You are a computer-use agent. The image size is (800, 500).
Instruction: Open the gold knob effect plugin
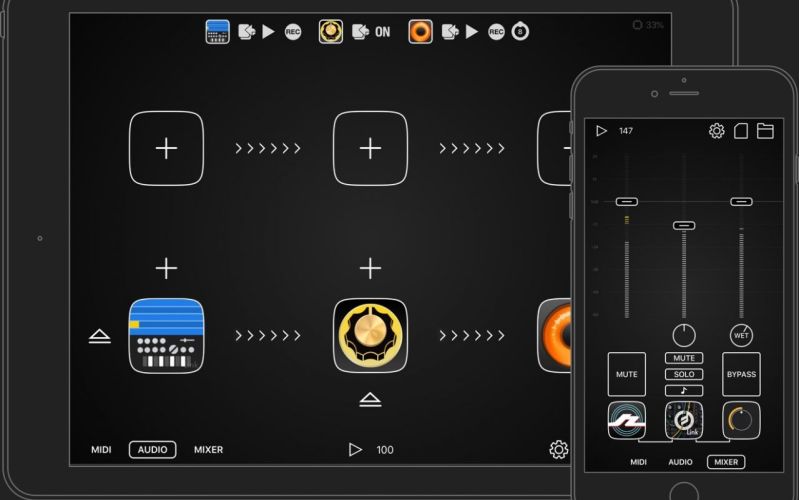point(370,336)
